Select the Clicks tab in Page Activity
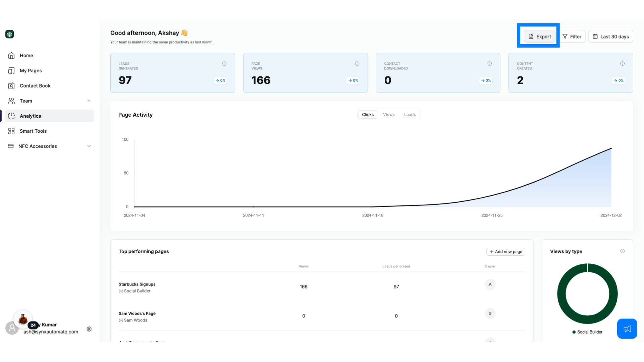This screenshot has width=644, height=362. [x=368, y=115]
